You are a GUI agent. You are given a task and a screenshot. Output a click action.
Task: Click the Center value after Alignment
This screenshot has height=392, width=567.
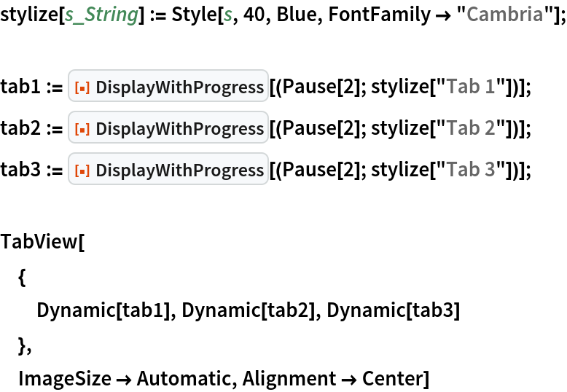coord(394,379)
